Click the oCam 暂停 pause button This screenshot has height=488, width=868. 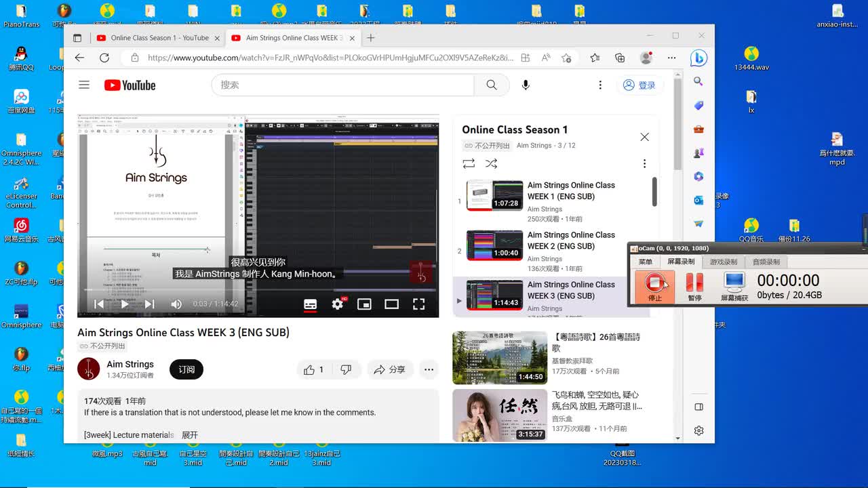tap(694, 286)
